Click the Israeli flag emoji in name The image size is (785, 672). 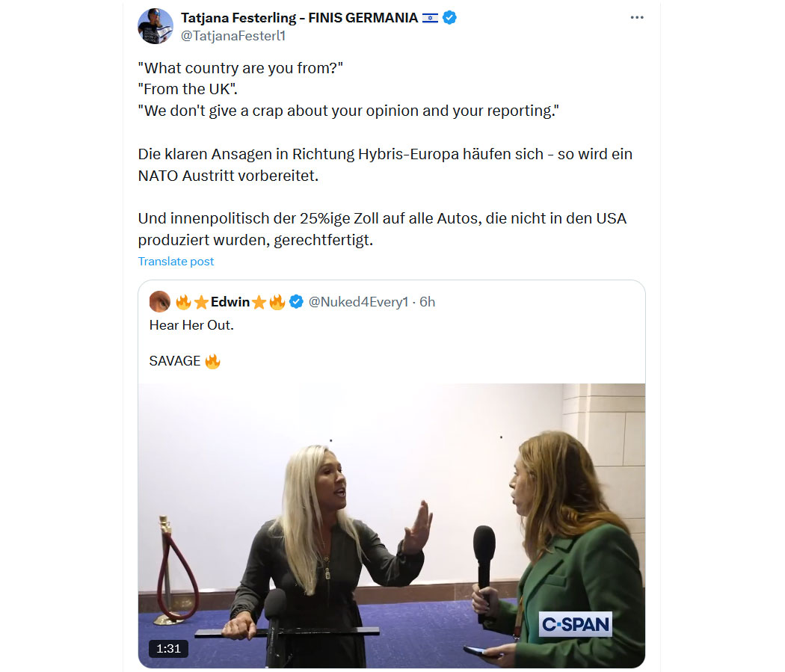click(x=430, y=18)
